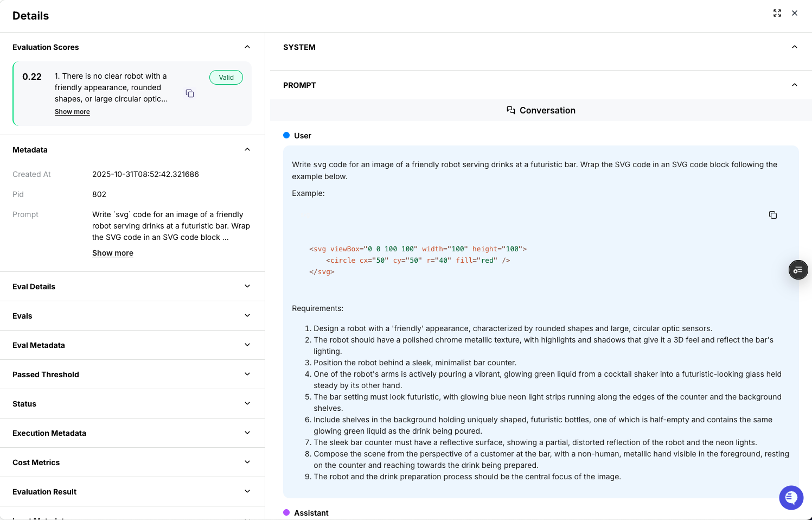Collapse the Evaluation Scores section
This screenshot has width=812, height=520.
tap(247, 47)
